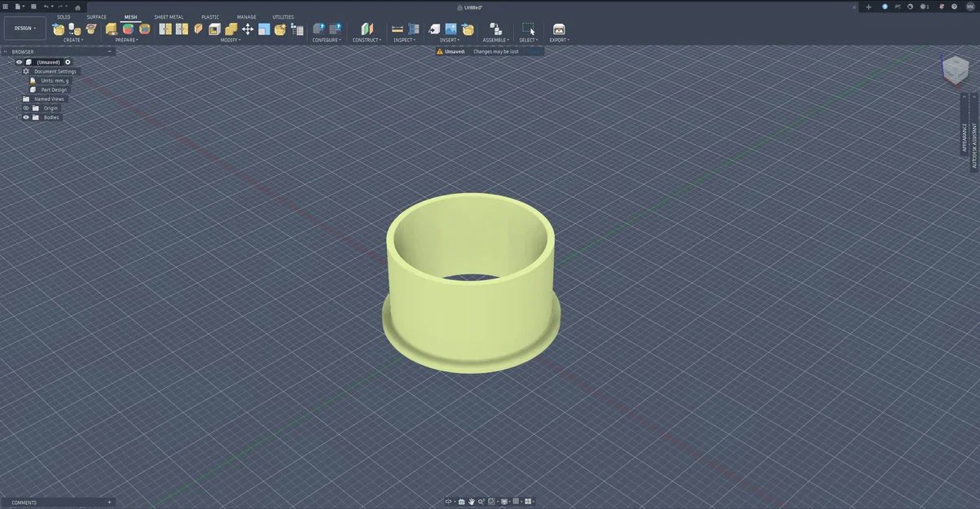Open the File menu icon
This screenshot has width=980, height=509.
tap(19, 7)
